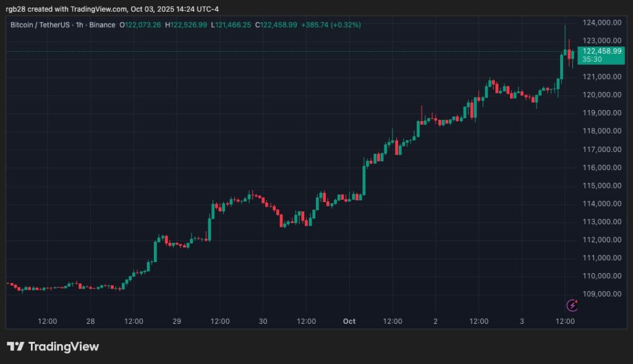The width and height of the screenshot is (633, 364).
Task: Select the 30 date marker on time axis
Action: pos(263,321)
